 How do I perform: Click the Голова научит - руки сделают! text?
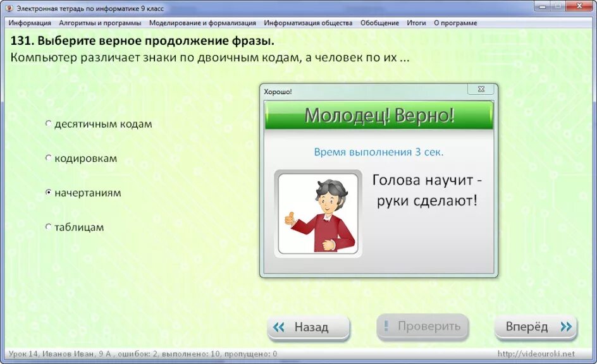(427, 190)
